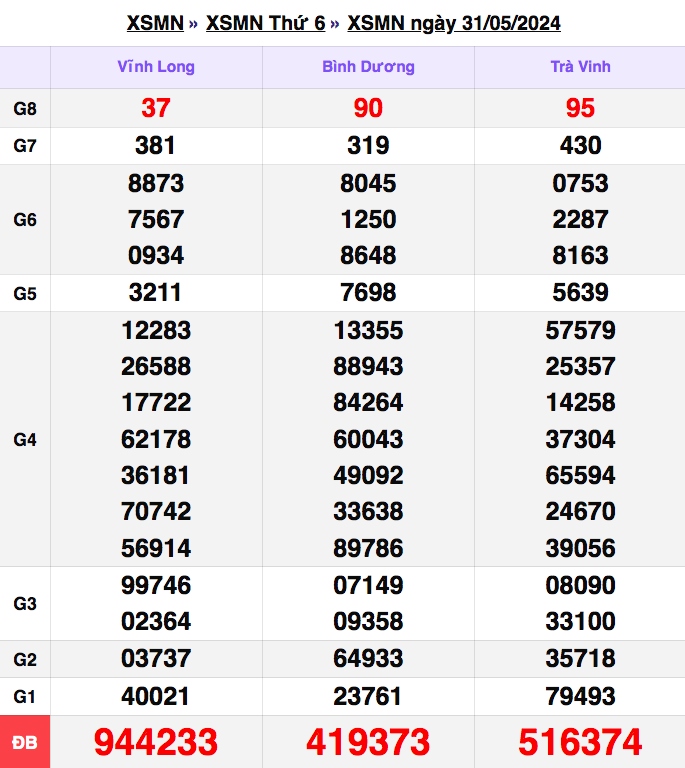
Task: Click the G8 number 37
Action: pyautogui.click(x=156, y=109)
